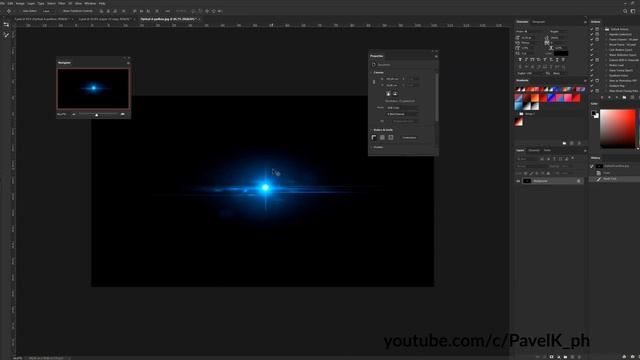Click the align left edges icon
This screenshot has height=360, width=640.
tap(102, 11)
